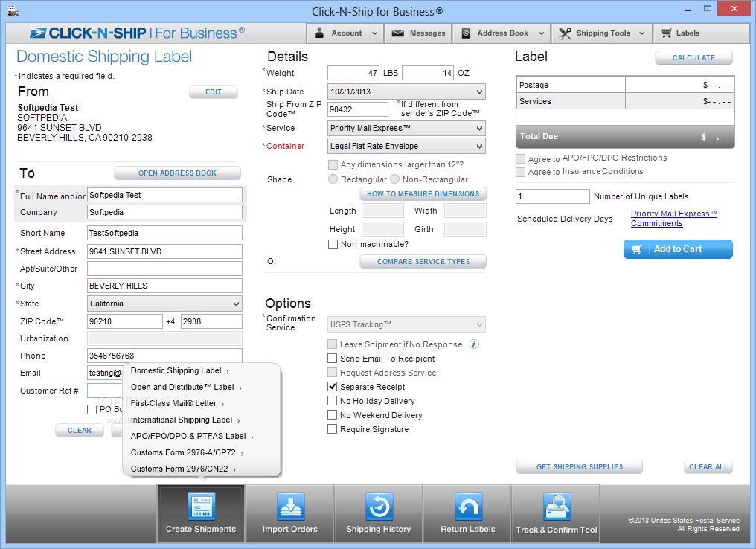756x549 pixels.
Task: Click OPEN ADDRESS BOOK button
Action: click(177, 173)
